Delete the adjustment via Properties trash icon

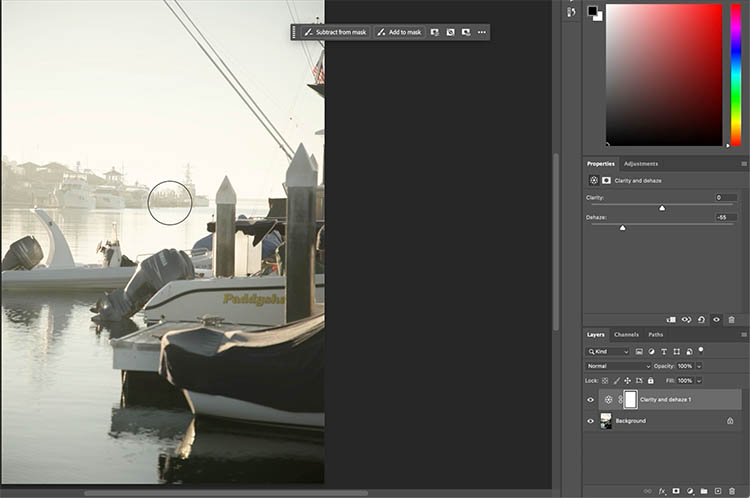click(x=731, y=320)
